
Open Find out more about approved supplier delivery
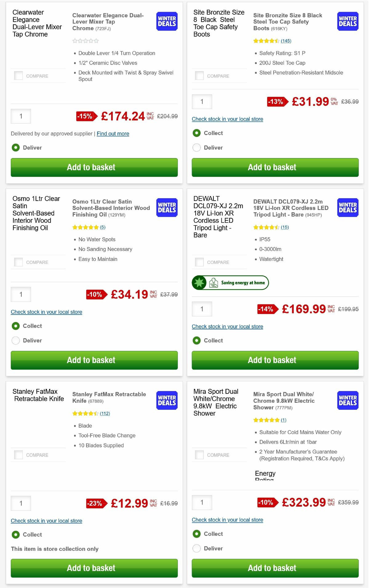click(113, 134)
